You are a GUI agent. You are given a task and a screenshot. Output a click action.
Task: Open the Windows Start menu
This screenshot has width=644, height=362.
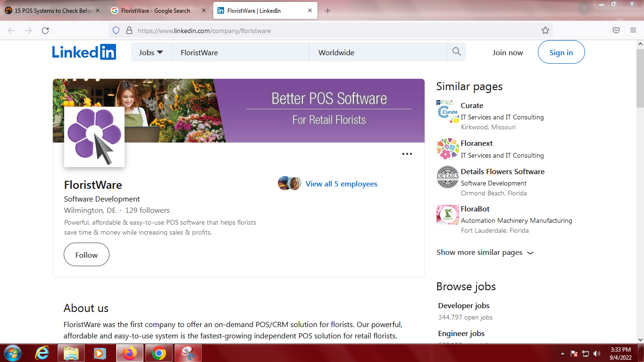point(12,353)
